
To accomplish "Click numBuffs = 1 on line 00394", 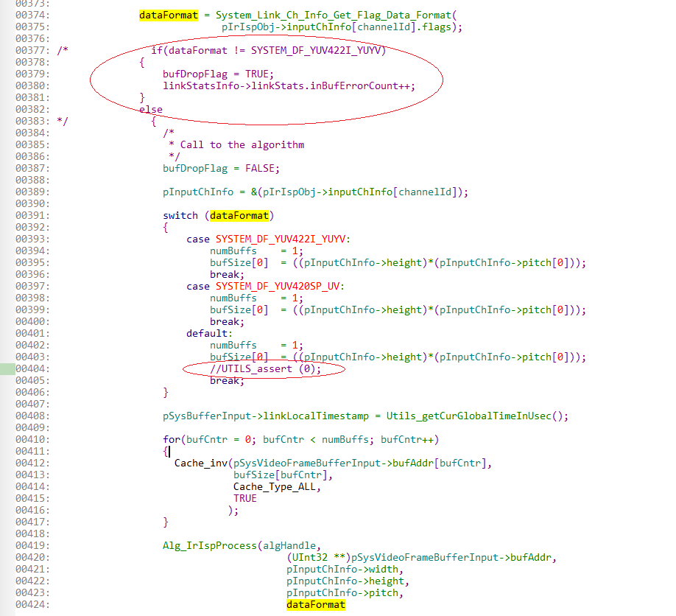I will pos(256,251).
